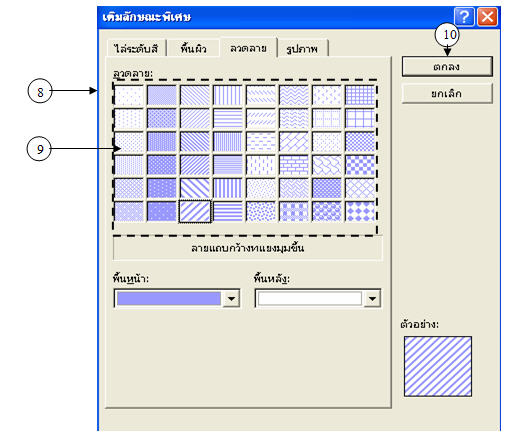The image size is (509, 439).
Task: Open the ไล่ระดับสี gradient tab
Action: pyautogui.click(x=136, y=49)
